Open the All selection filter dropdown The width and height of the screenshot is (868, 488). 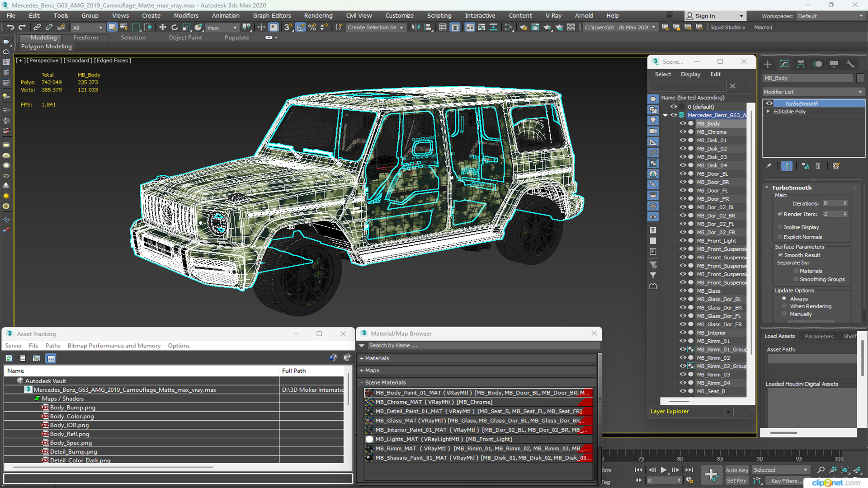(x=87, y=28)
